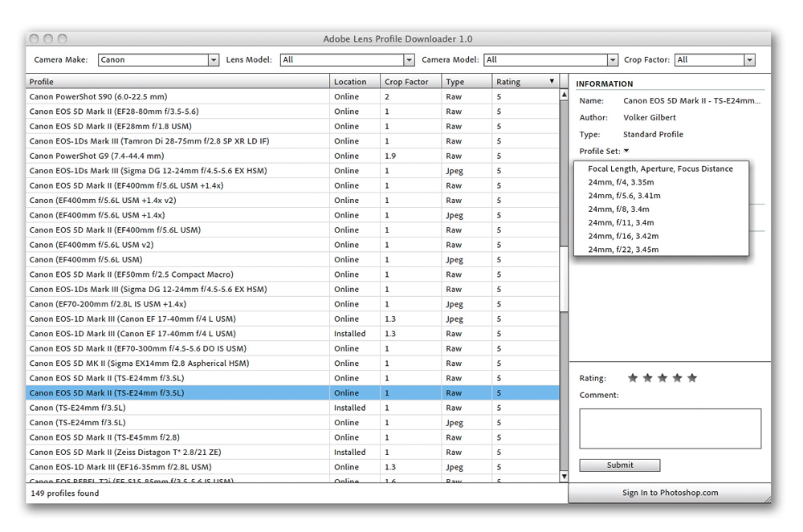803x532 pixels.
Task: Set rating to two stars
Action: coord(648,378)
